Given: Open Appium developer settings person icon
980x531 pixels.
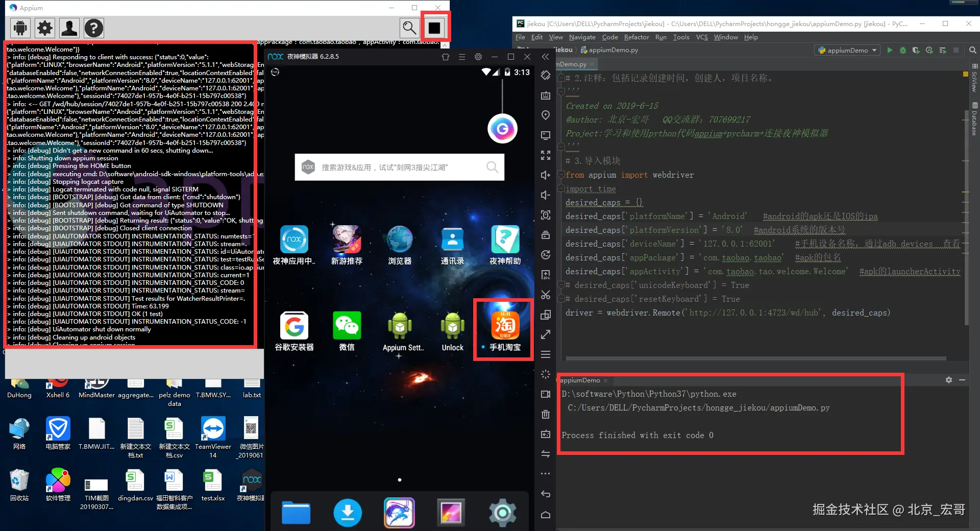Looking at the screenshot, I should tap(69, 28).
